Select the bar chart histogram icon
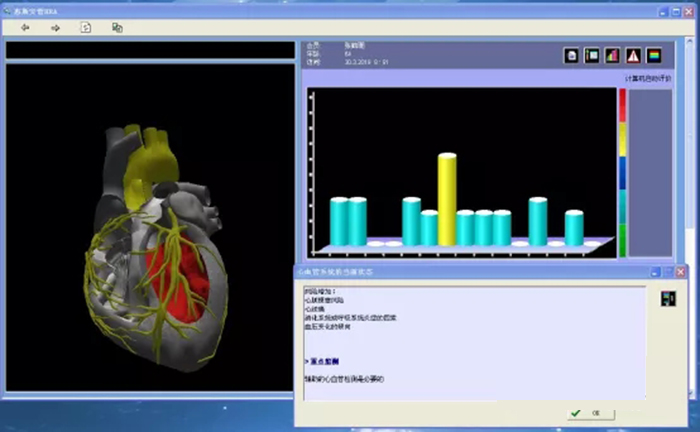The height and width of the screenshot is (432, 700). [x=613, y=55]
